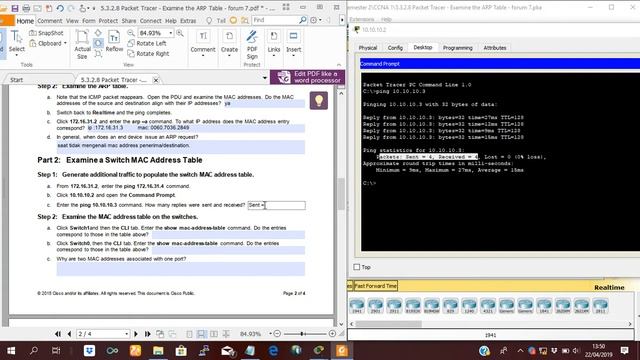
Task: Enable single page display mode
Action: [x=189, y=334]
